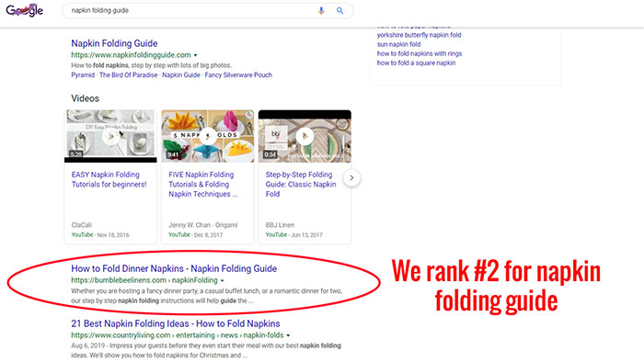Play the 'Classic Napkin Fold' video thumbnail

click(x=305, y=136)
